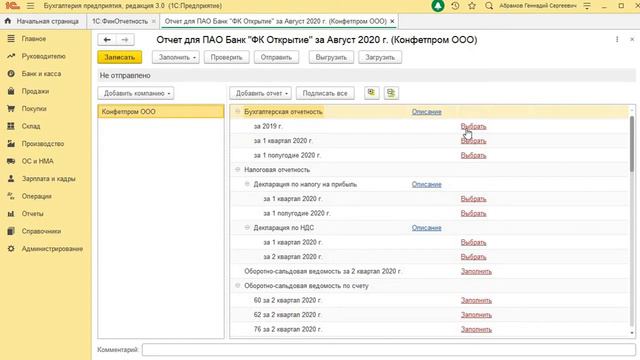Screen dimensions: 640x360
Task: Click Выбрать for Бухгалтерская отчетность за 1 квартал 2020
Action: (473, 141)
